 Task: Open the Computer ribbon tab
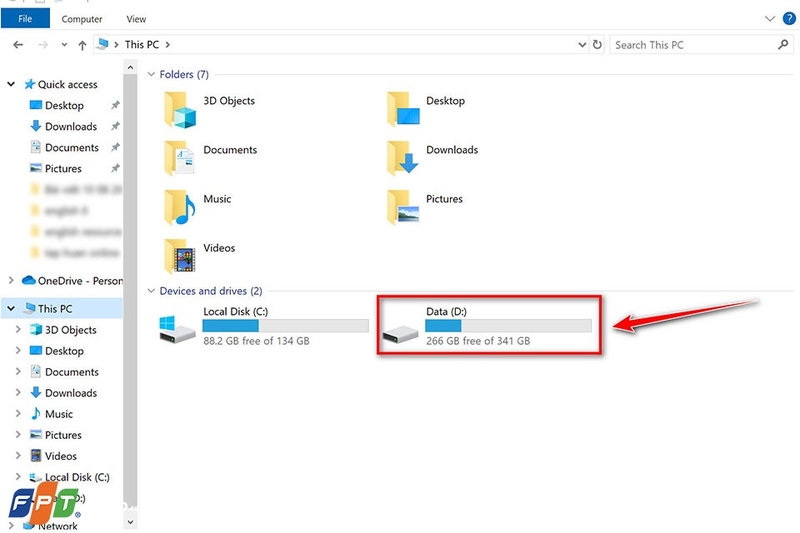(82, 19)
